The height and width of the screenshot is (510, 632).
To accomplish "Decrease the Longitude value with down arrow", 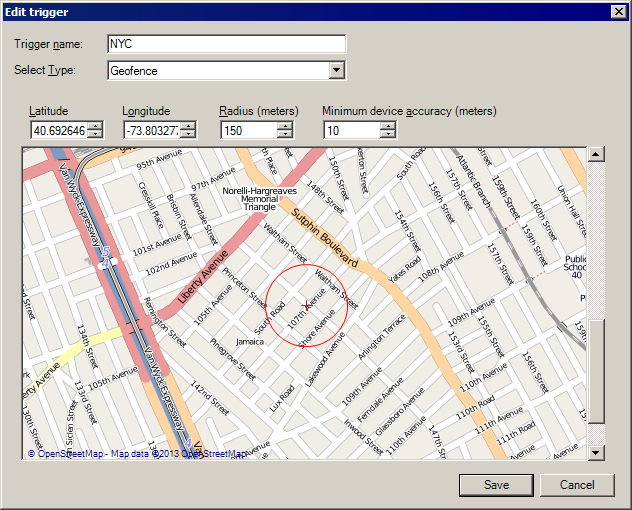I will (189, 134).
